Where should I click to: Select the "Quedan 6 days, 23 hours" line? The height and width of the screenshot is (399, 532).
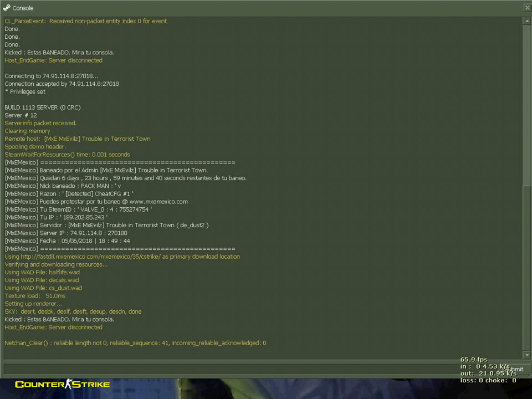[x=126, y=178]
